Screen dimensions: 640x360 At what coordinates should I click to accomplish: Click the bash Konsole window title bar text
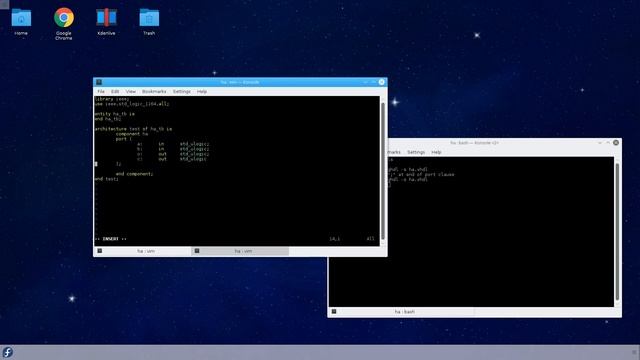pos(474,143)
